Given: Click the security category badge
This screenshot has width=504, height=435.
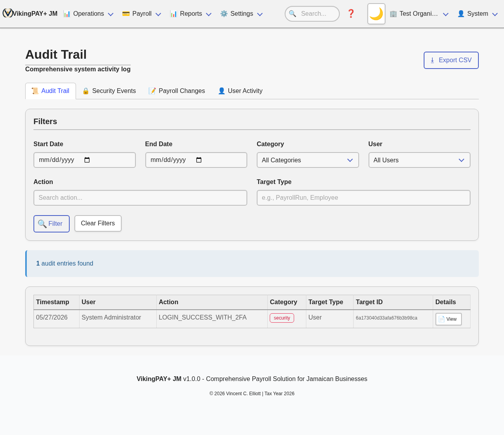Looking at the screenshot, I should click(282, 318).
